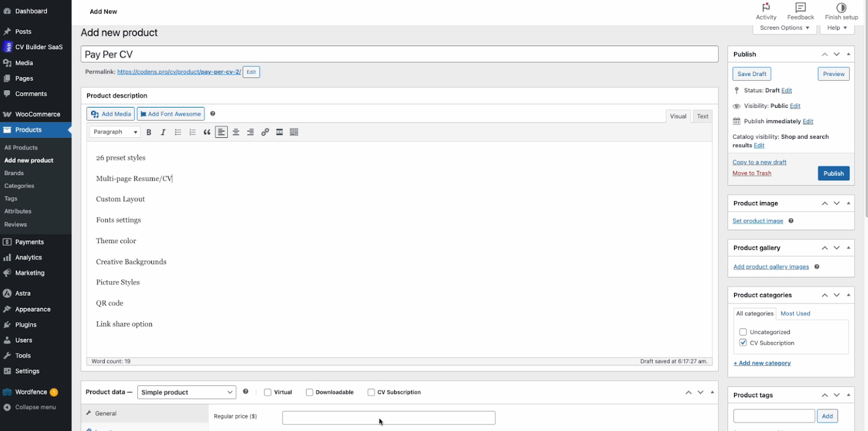This screenshot has height=431, width=868.
Task: Open Analytics in the sidebar
Action: (28, 257)
